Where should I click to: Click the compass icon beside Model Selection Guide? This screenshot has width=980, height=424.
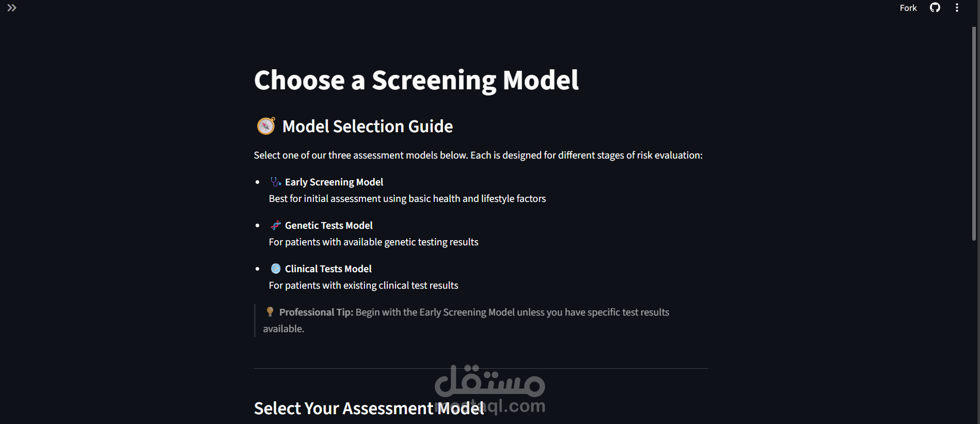266,126
